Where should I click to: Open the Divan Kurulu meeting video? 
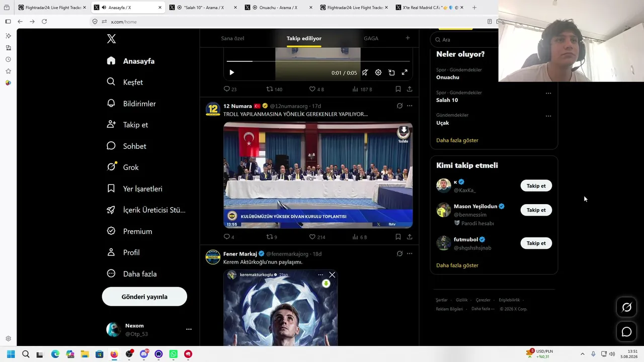318,175
